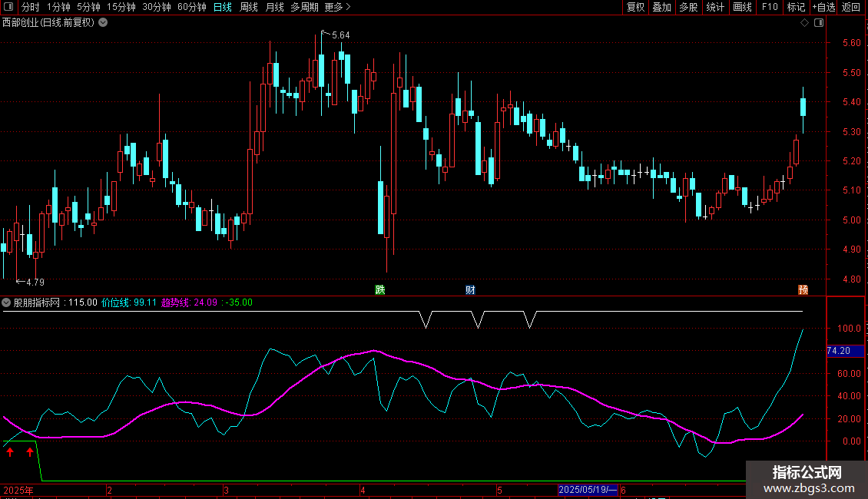This screenshot has height=499, width=868.
Task: Click the 返回 back button
Action: click(851, 7)
